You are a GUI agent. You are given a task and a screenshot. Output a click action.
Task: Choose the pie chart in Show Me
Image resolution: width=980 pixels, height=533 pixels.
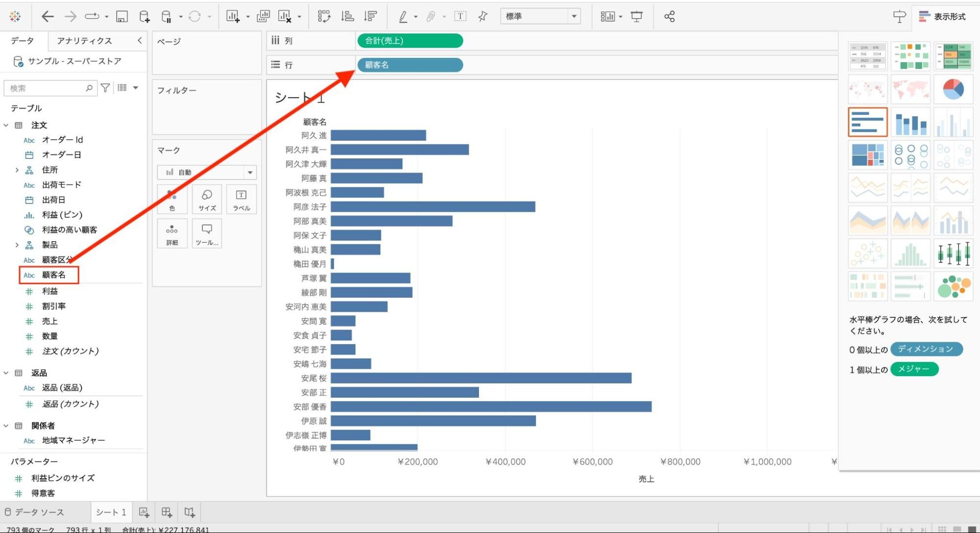pyautogui.click(x=953, y=89)
